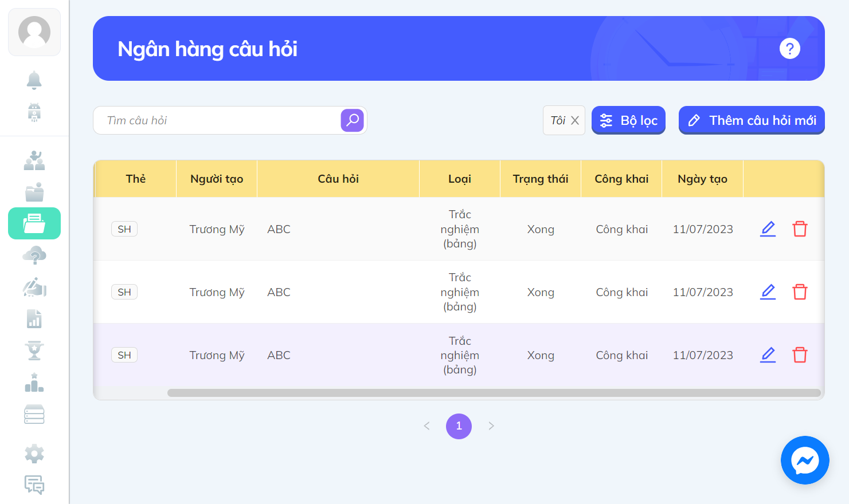Click the Câu hỏi column header

point(338,179)
